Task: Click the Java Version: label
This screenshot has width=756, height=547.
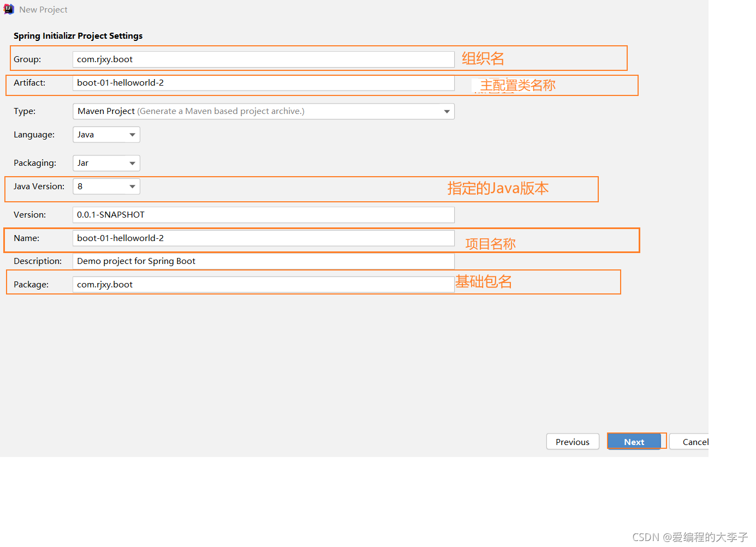Action: click(x=39, y=187)
